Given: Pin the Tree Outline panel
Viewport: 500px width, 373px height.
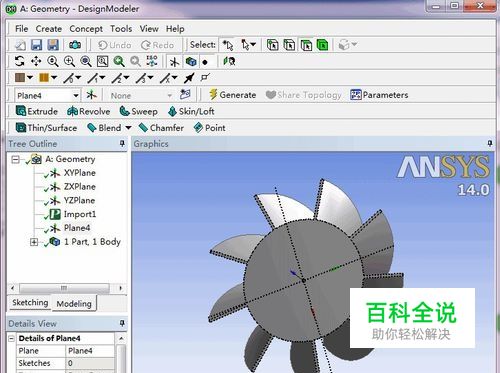Looking at the screenshot, I should 122,143.
